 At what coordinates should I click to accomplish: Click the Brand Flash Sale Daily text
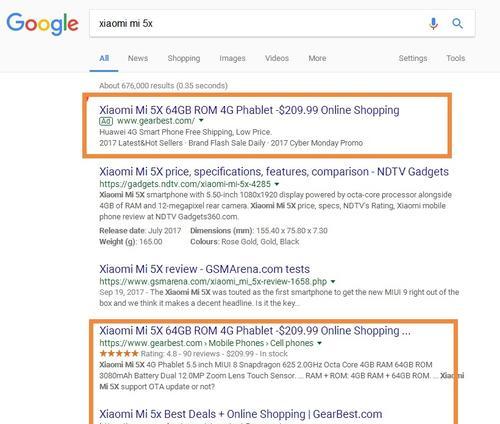point(227,143)
